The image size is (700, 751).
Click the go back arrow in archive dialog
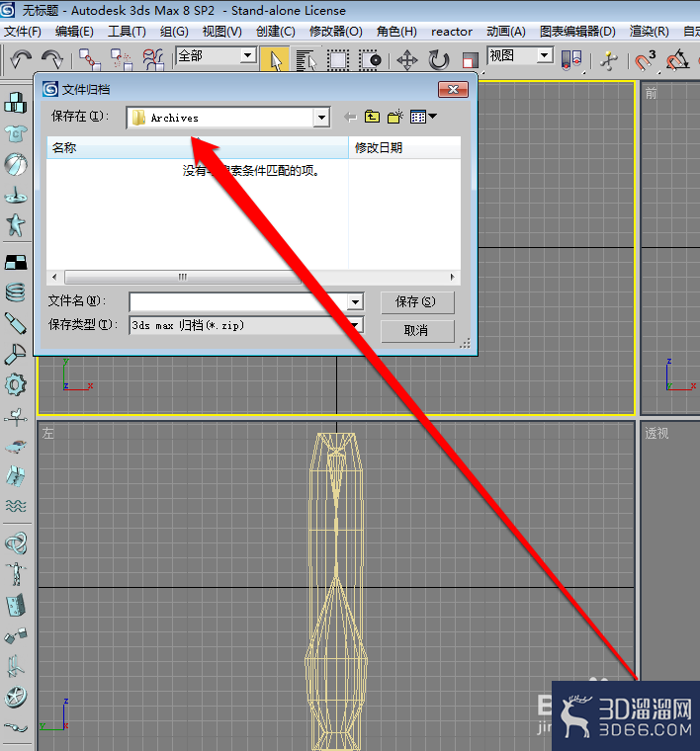(350, 117)
